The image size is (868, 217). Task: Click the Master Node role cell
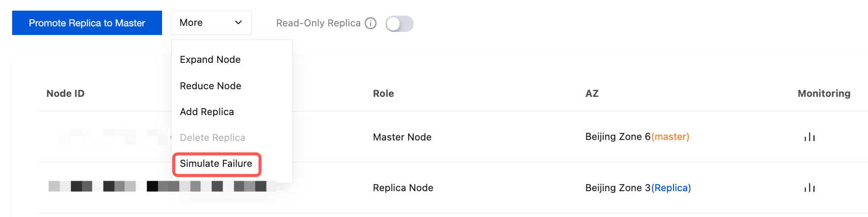point(402,137)
